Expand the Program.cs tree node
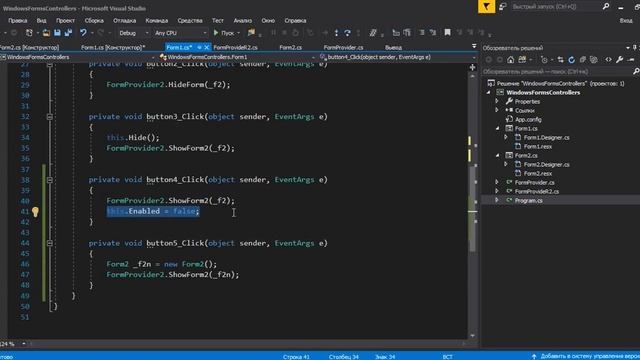 tap(497, 200)
